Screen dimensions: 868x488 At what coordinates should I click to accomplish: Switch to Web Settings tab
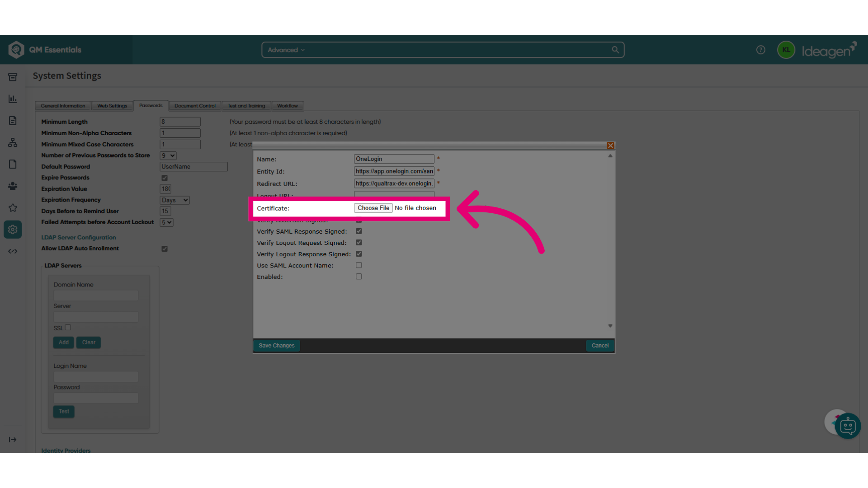click(112, 106)
